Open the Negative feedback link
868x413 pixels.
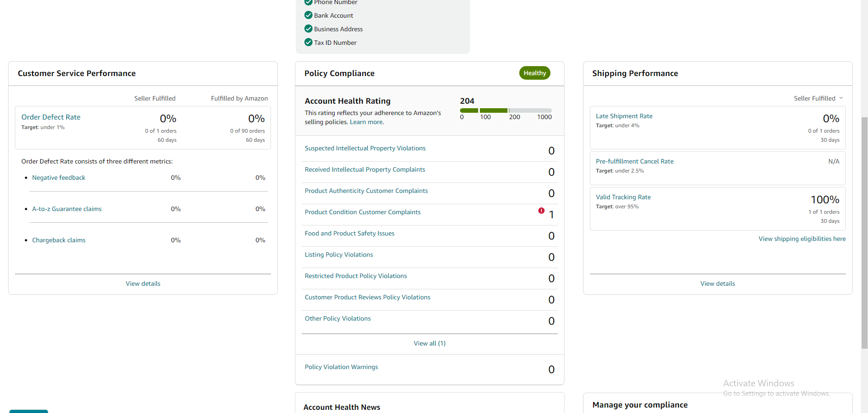[x=59, y=178]
